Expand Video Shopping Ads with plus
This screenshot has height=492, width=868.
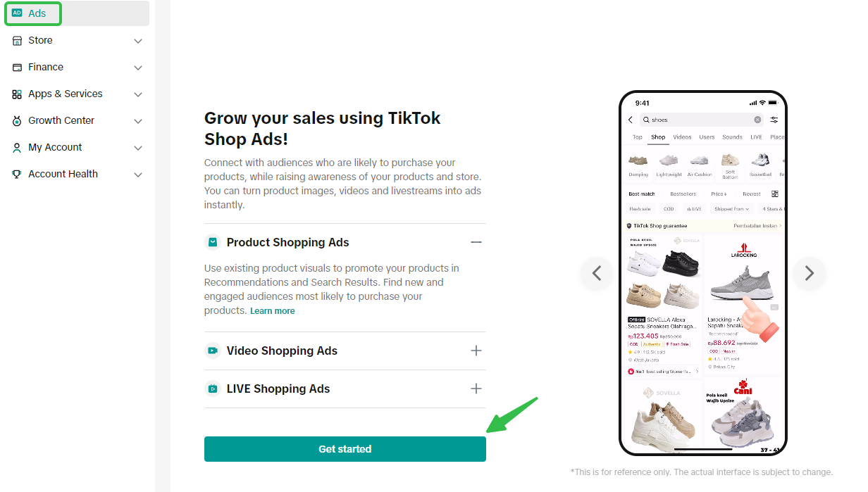point(476,351)
